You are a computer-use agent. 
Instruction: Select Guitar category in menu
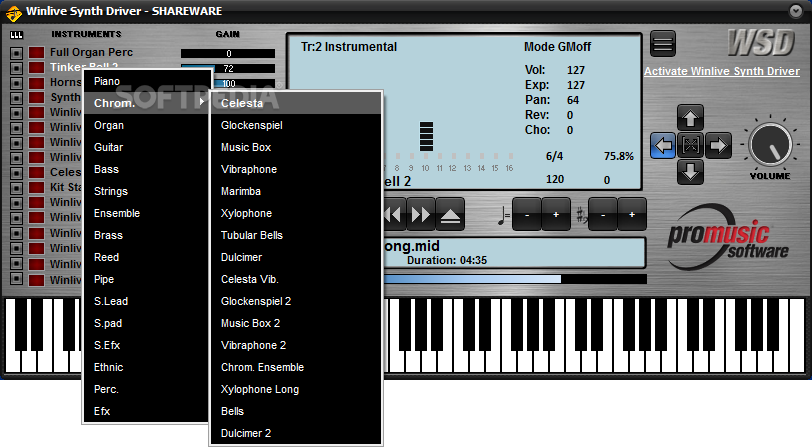coord(146,147)
